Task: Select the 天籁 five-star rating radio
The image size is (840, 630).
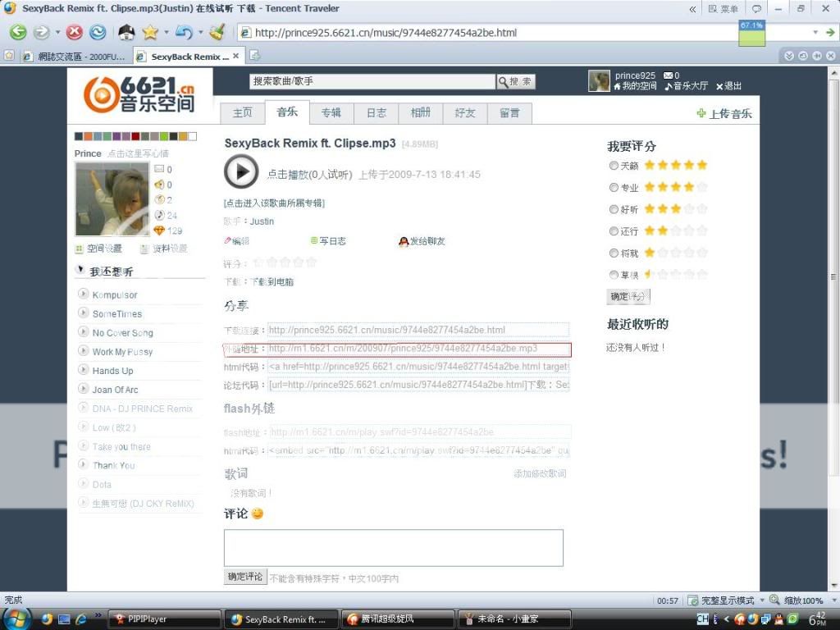Action: [614, 166]
